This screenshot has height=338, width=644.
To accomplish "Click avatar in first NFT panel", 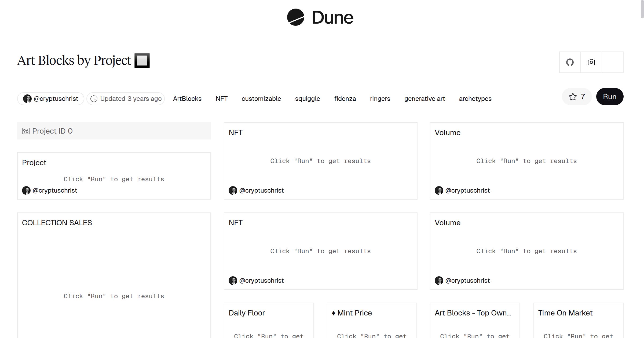I will coord(233,190).
